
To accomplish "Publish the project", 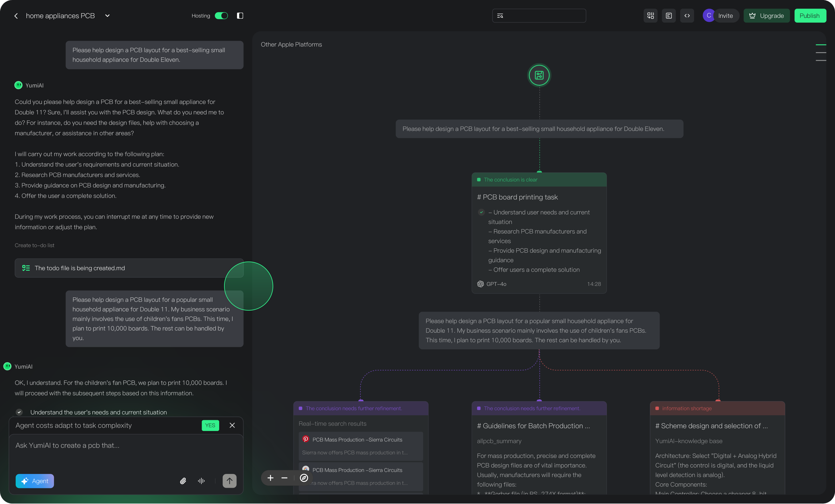I will click(810, 16).
